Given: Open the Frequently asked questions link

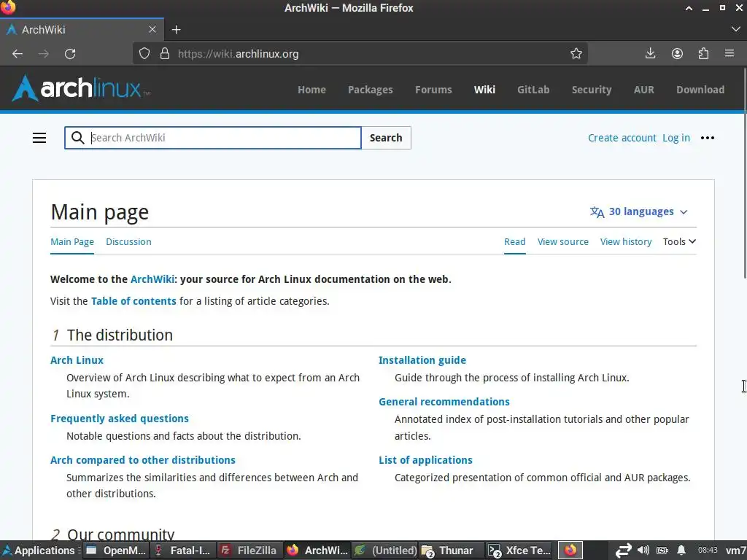Looking at the screenshot, I should pos(120,418).
